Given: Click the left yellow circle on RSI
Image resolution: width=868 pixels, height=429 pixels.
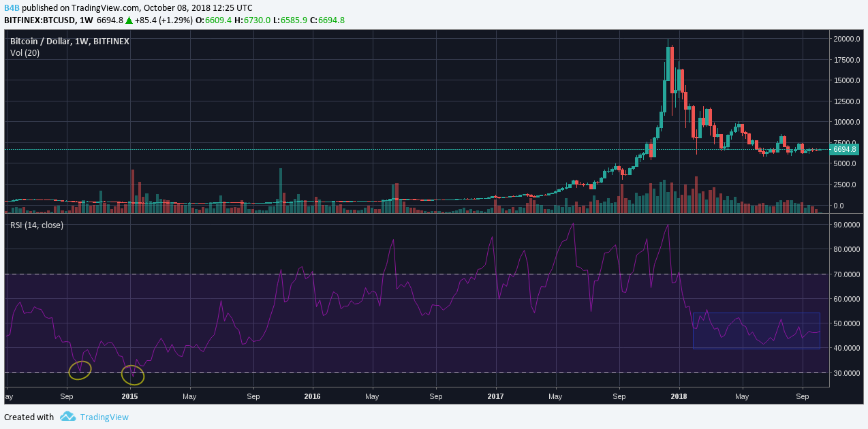Looking at the screenshot, I should (x=80, y=370).
